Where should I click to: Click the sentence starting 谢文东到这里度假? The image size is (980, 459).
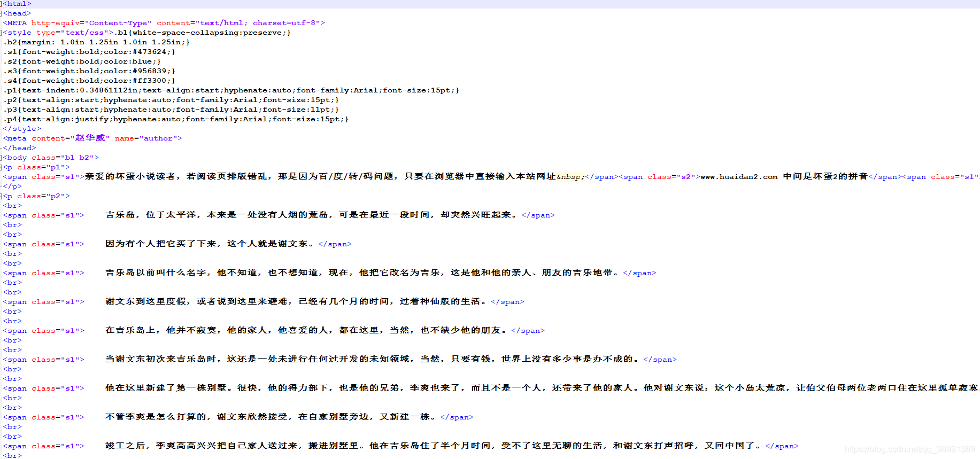[x=297, y=301]
